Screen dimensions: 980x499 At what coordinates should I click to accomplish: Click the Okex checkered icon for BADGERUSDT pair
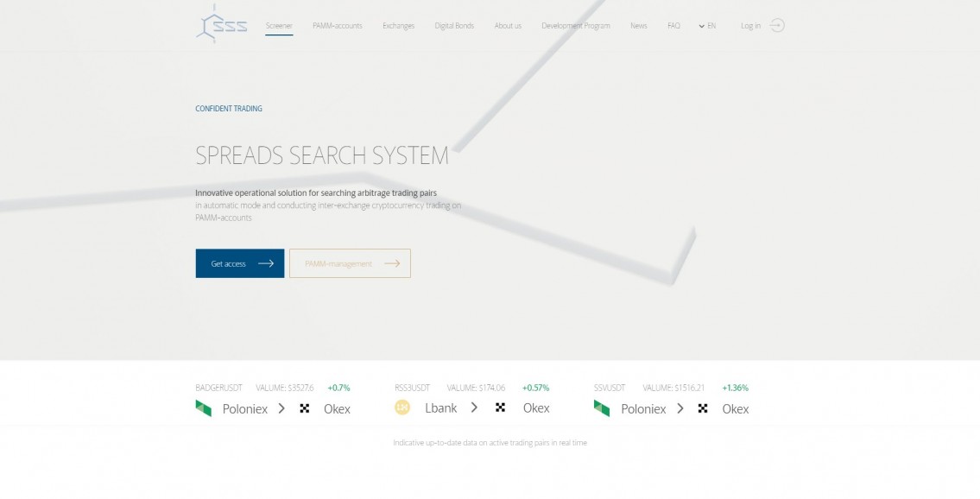pos(304,408)
